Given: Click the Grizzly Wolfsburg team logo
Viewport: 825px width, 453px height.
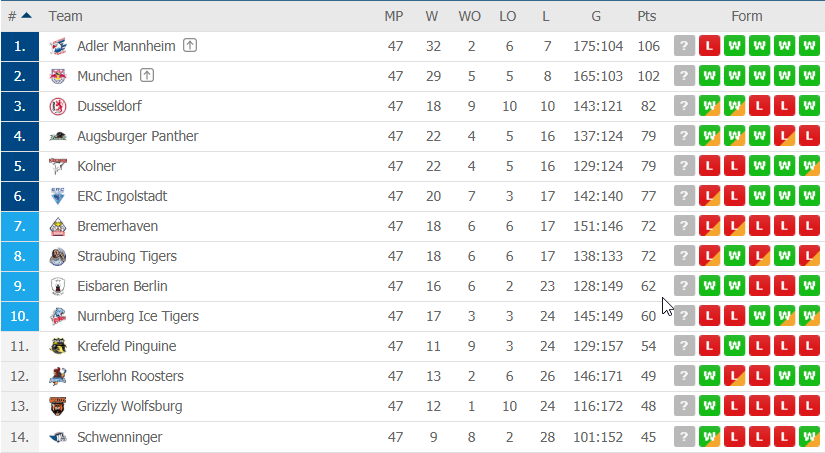Looking at the screenshot, I should coord(58,406).
